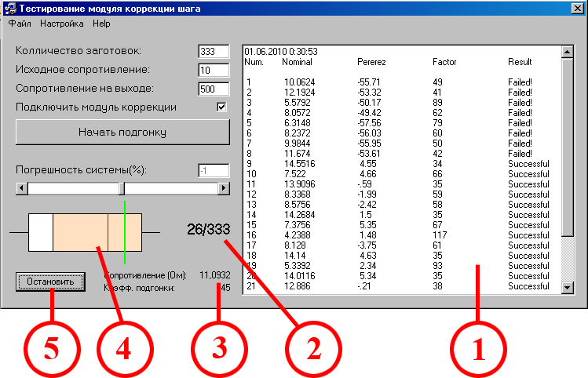Close the window with X button
Screen dimensions: 588x378
pos(578,9)
